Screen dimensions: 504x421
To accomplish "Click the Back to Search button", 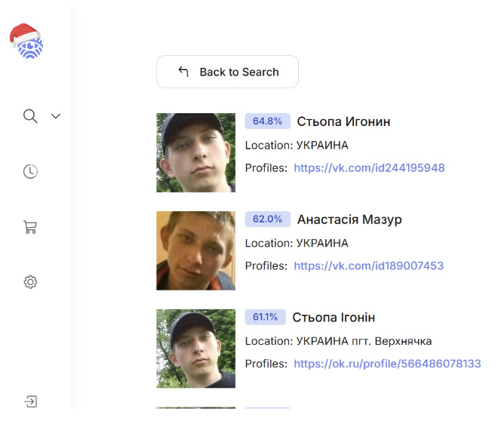I will pyautogui.click(x=227, y=72).
